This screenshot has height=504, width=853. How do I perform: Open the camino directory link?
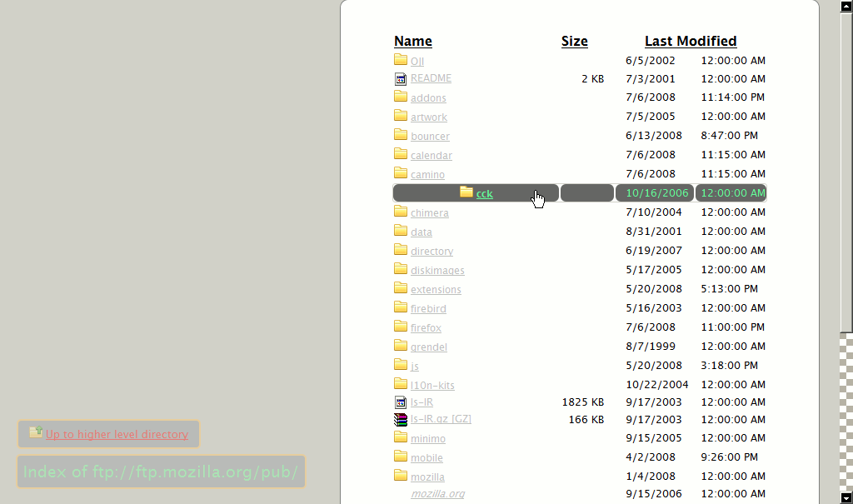pos(427,175)
